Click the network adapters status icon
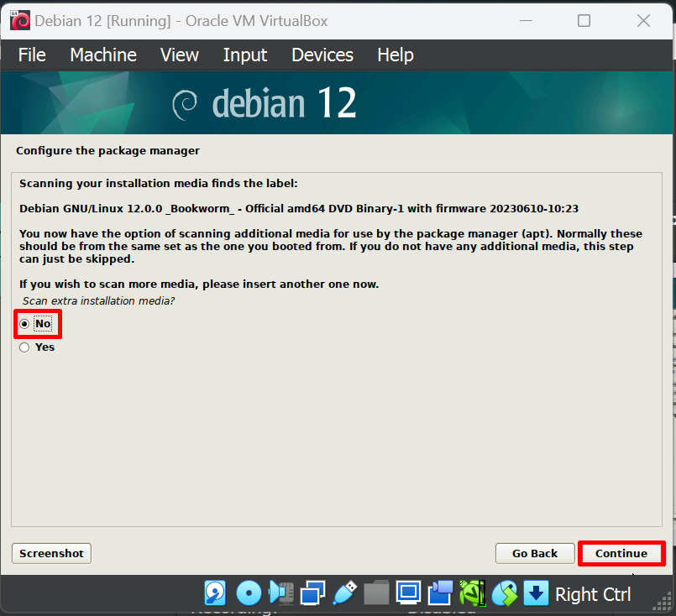This screenshot has height=616, width=676. [312, 593]
